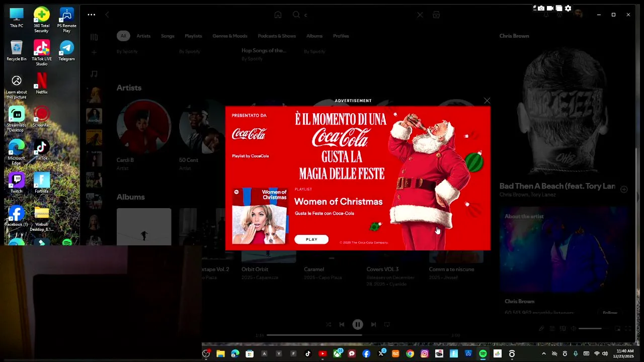Select the Genres & Moods filter

point(230,36)
